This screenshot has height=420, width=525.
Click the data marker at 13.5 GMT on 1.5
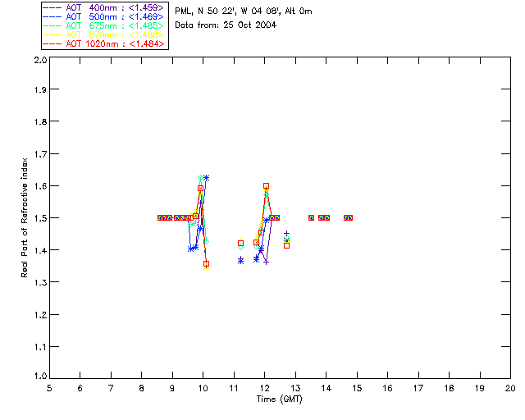312,217
